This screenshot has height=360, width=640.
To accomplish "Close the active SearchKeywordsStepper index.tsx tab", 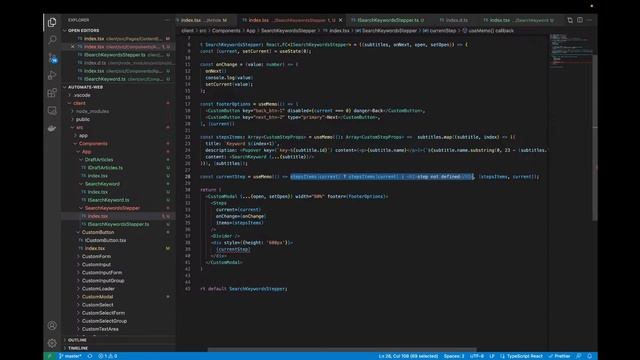I will click(340, 20).
